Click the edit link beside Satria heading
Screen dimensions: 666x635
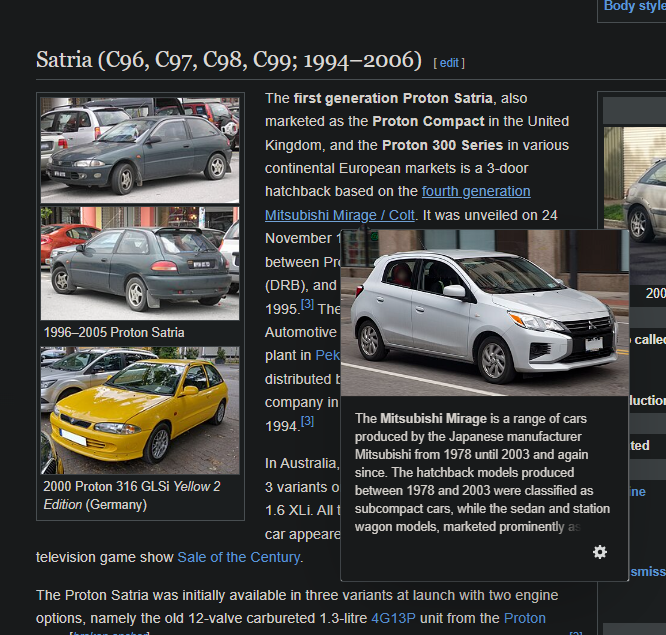(449, 63)
